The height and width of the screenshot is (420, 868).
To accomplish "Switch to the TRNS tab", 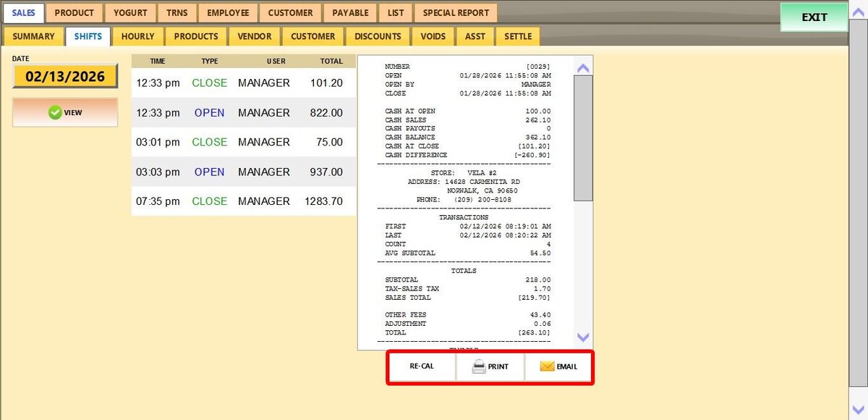I will (176, 13).
